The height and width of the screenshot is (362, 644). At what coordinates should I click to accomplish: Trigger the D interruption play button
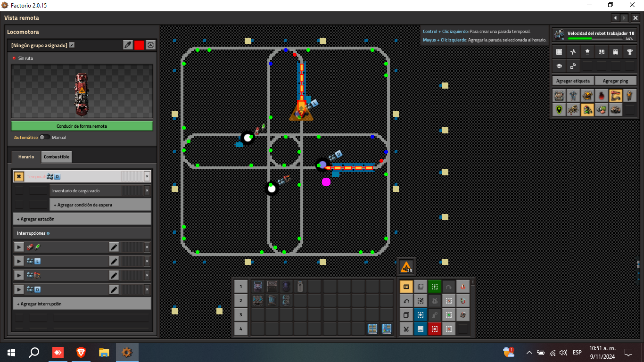pyautogui.click(x=19, y=289)
